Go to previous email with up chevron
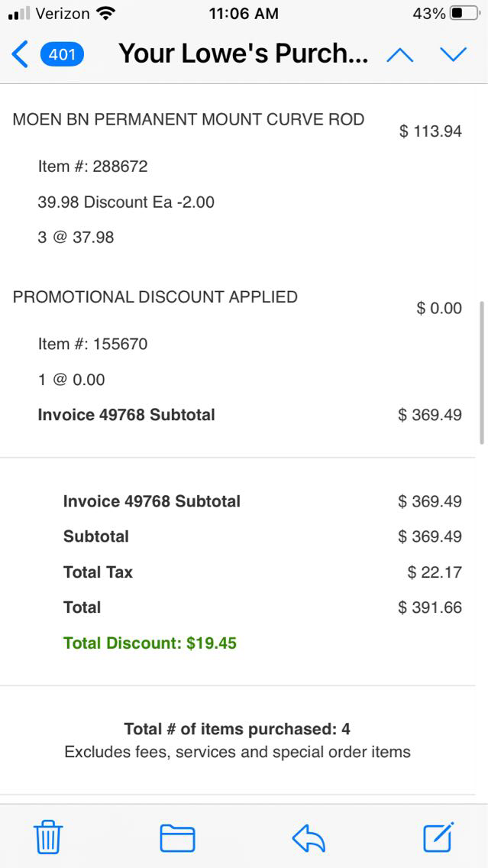 [400, 54]
